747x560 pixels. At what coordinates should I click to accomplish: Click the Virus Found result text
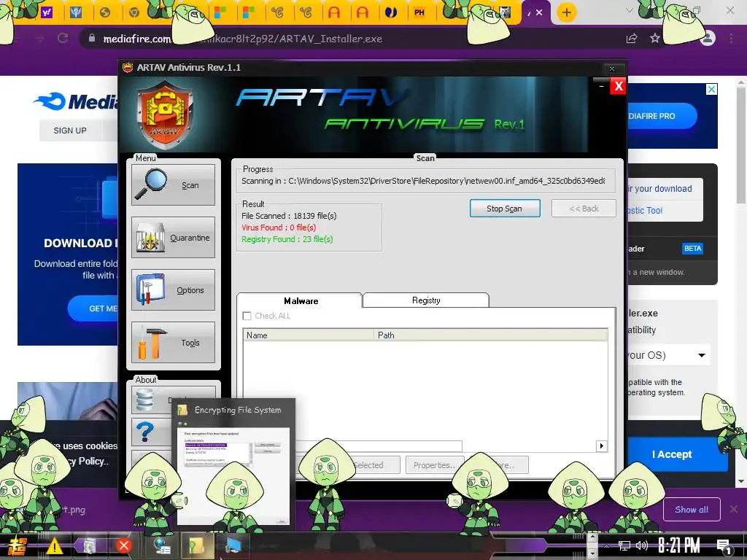click(279, 227)
